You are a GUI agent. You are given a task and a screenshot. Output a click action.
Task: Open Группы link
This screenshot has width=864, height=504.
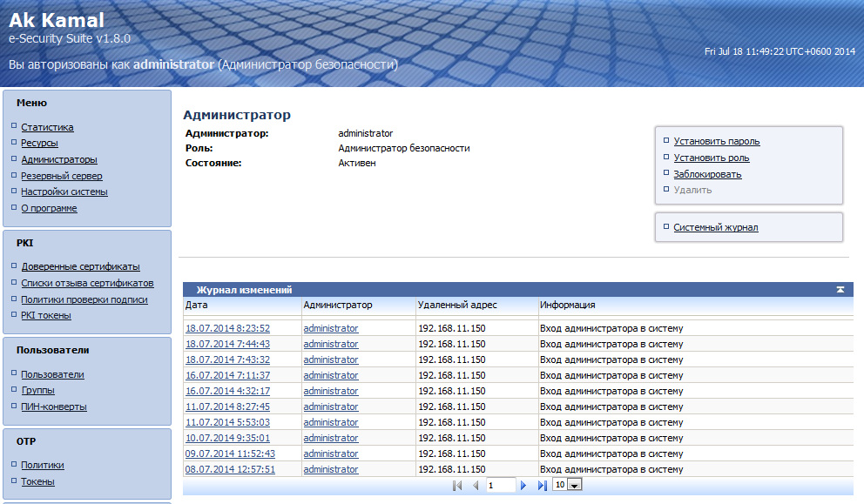pos(38,391)
